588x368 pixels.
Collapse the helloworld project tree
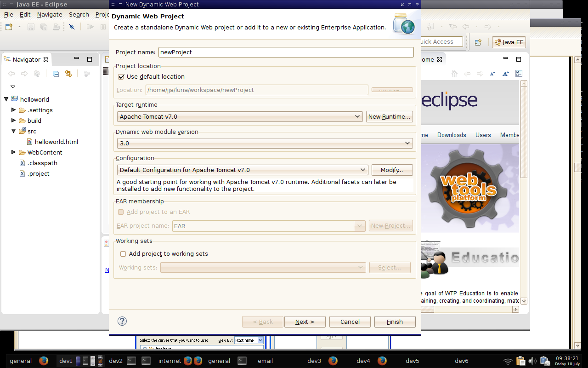6,99
